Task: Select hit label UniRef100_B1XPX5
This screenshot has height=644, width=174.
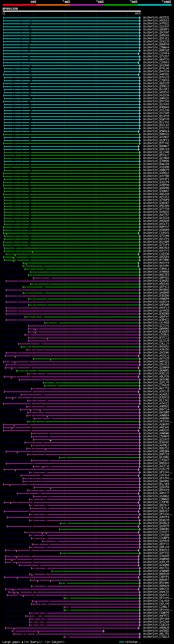Action: [x=156, y=116]
